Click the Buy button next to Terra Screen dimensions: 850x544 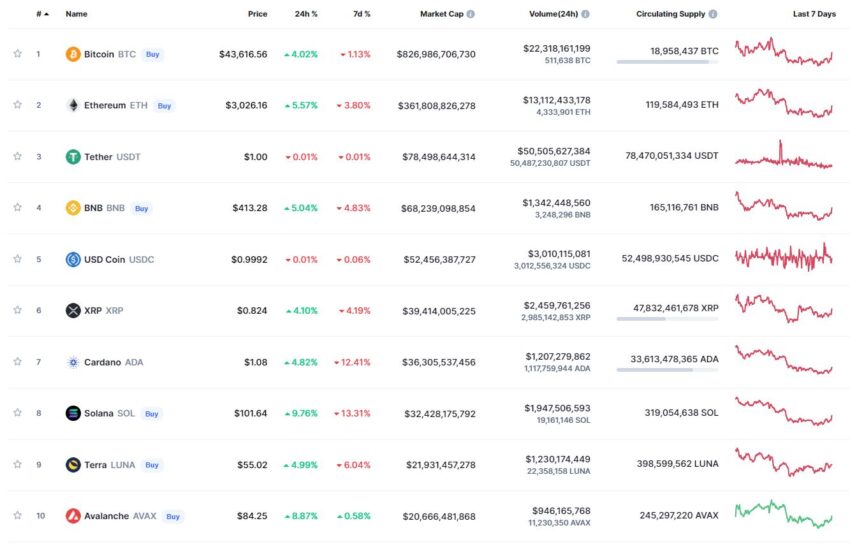click(x=152, y=465)
